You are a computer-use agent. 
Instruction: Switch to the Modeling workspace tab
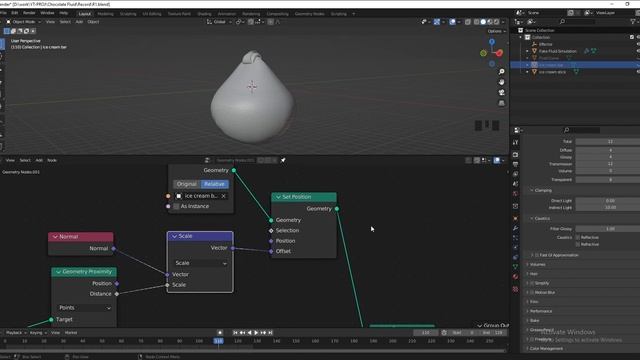[x=105, y=14]
